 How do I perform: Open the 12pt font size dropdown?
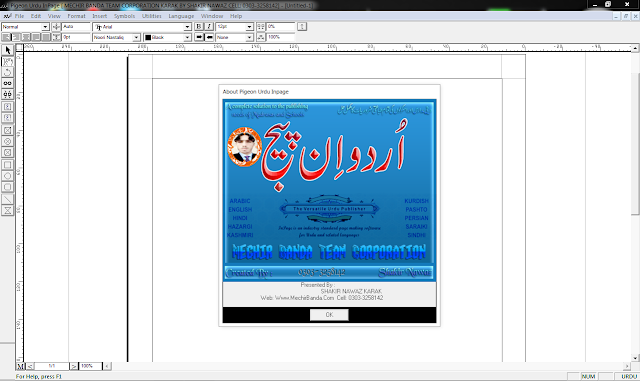point(249,27)
